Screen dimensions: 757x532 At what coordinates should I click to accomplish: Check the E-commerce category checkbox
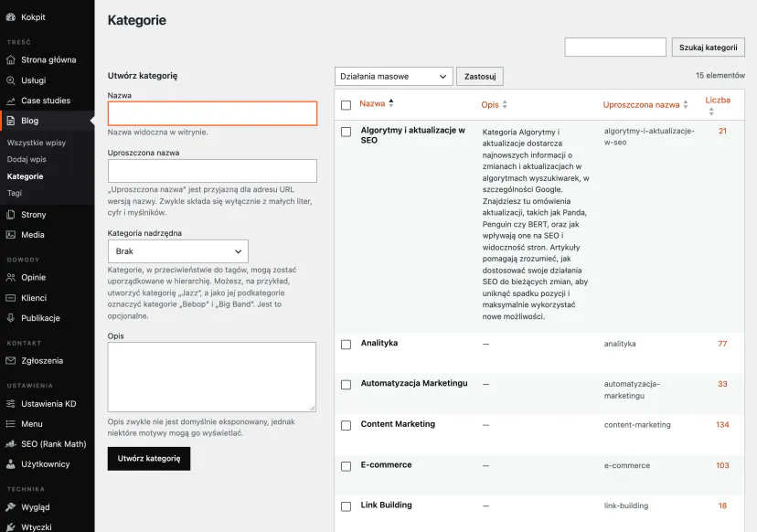point(346,466)
